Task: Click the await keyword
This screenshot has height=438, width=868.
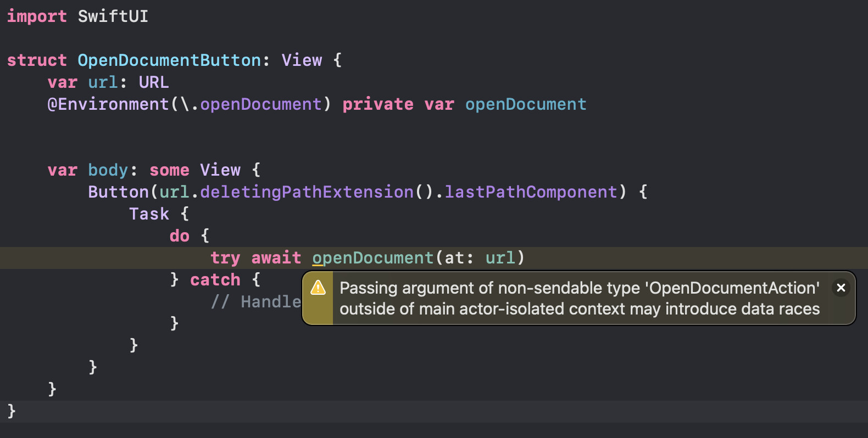Action: [276, 258]
